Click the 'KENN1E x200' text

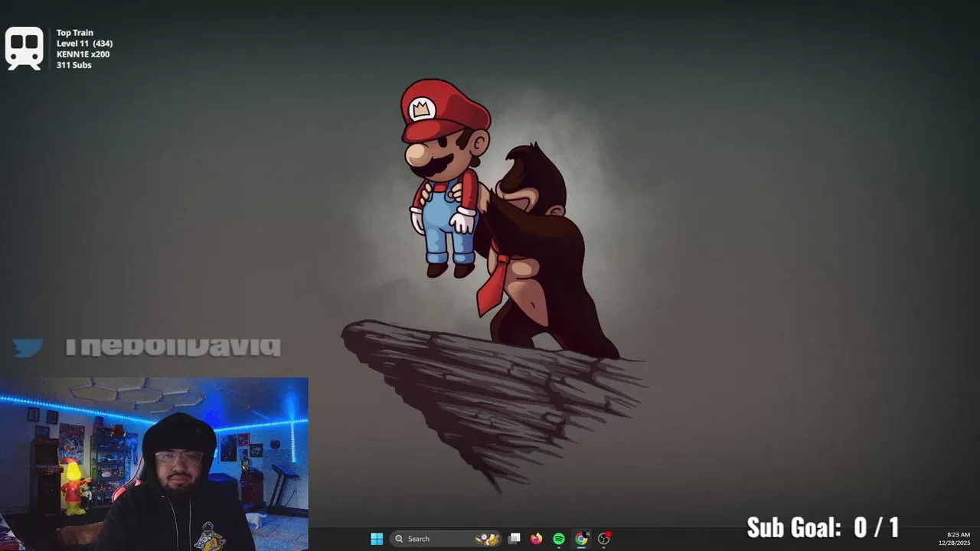click(x=83, y=54)
